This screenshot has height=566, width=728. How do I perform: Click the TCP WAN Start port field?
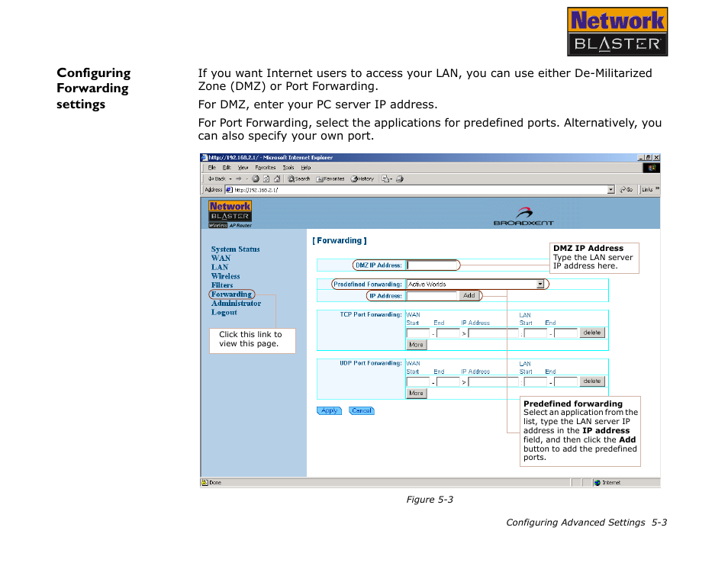click(418, 333)
